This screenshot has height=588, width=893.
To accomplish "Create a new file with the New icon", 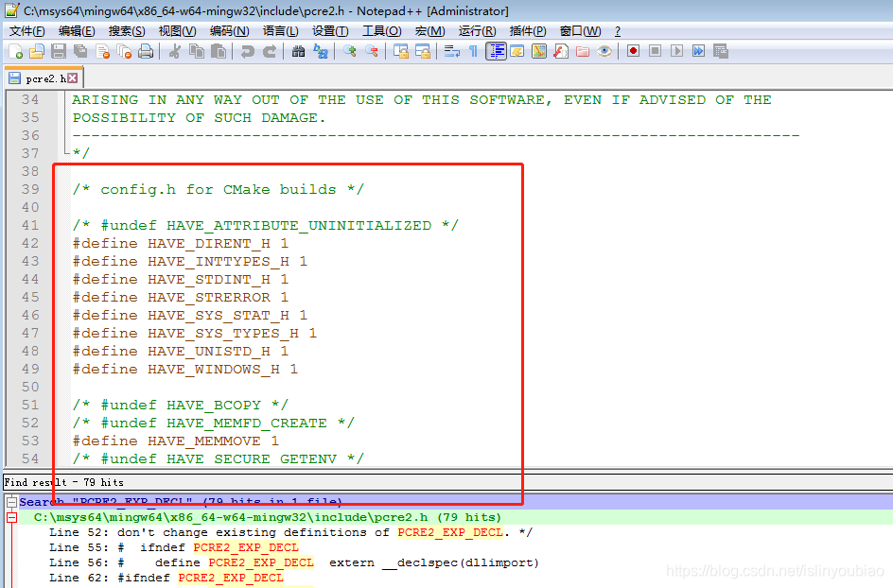I will pyautogui.click(x=16, y=51).
